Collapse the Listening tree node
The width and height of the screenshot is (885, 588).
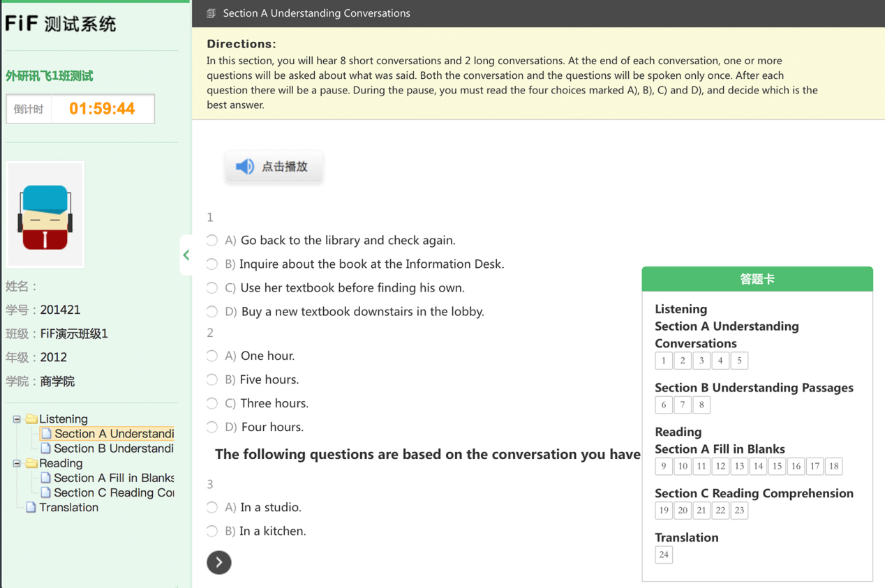point(17,419)
